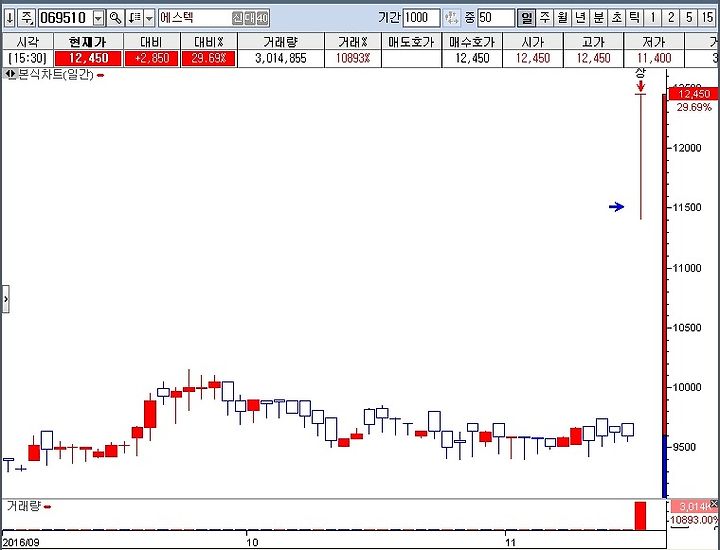Viewport: 720px width, 550px height.
Task: Click the tall last candlestick on chart
Action: click(641, 156)
